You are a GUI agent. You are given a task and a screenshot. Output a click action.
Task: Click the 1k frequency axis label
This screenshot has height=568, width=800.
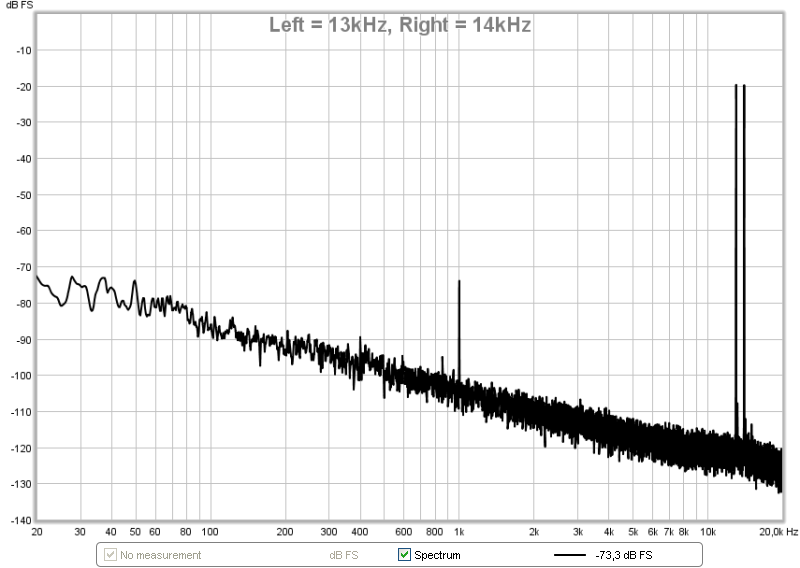[459, 532]
